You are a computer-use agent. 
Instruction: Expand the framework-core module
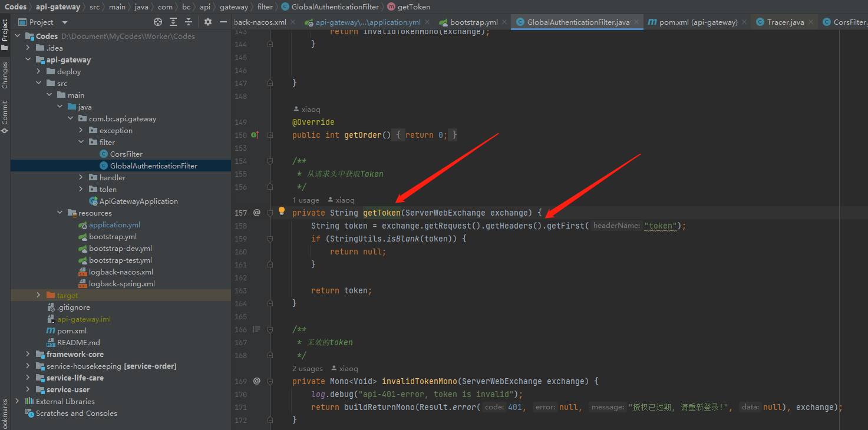(28, 354)
